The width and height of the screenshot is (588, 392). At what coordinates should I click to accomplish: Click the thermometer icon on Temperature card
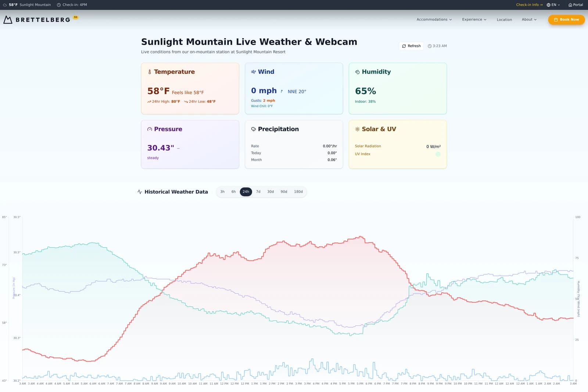tap(150, 72)
